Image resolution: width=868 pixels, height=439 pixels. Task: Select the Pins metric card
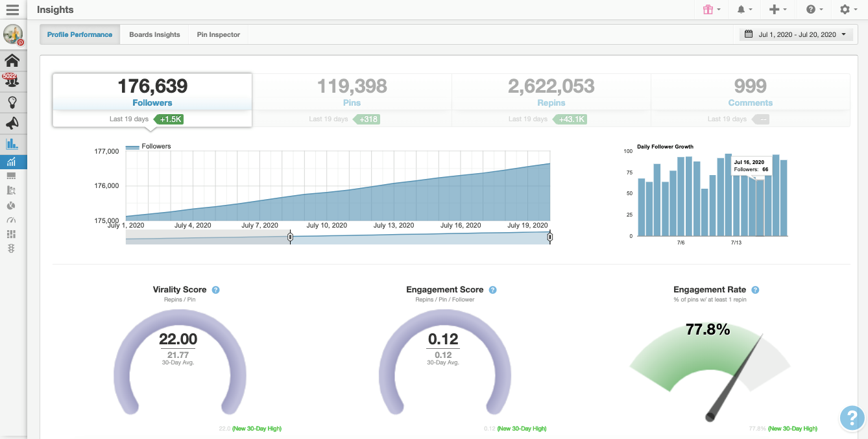(352, 100)
